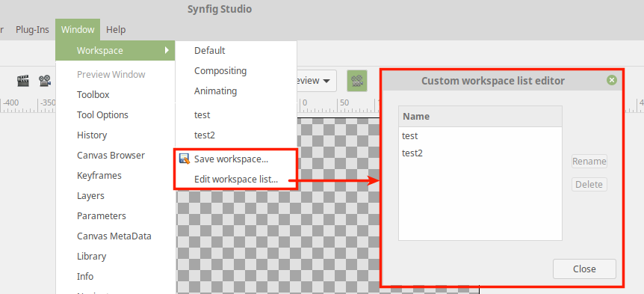644x294 pixels.
Task: Select test row in workspace list editor
Action: [480, 135]
